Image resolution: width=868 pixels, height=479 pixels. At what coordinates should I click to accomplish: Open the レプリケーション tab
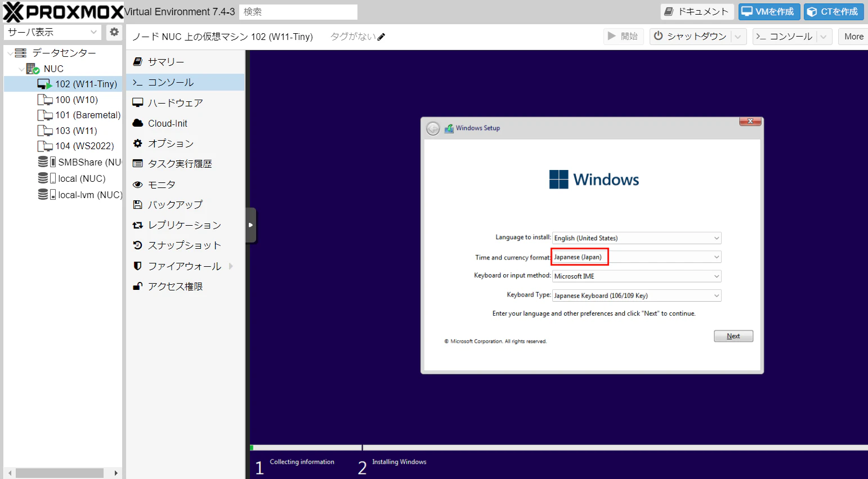(x=185, y=225)
